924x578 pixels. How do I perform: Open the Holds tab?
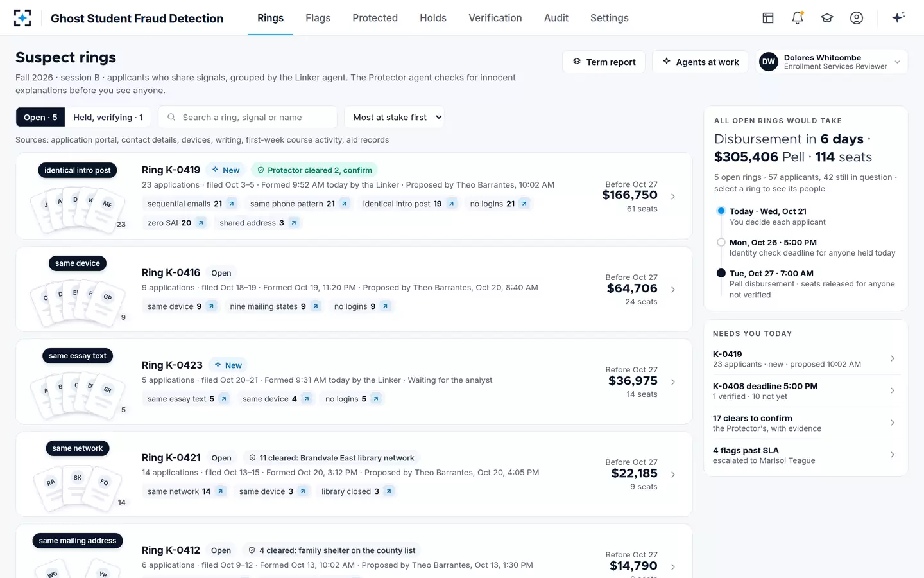click(433, 18)
